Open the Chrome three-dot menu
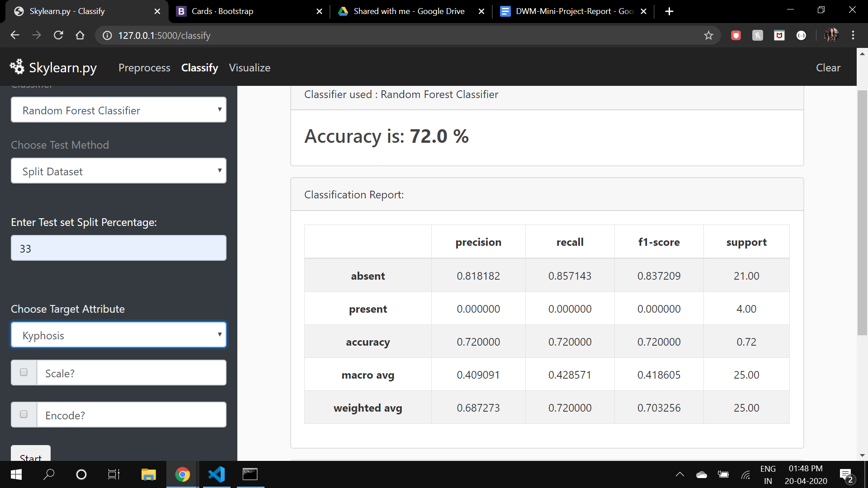Screen dimensions: 868x488 [x=853, y=35]
